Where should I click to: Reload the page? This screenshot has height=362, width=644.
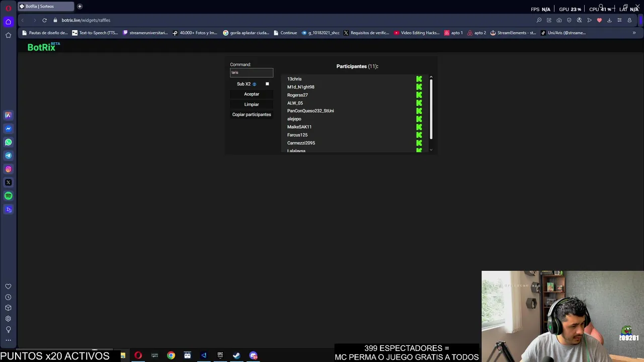[44, 20]
